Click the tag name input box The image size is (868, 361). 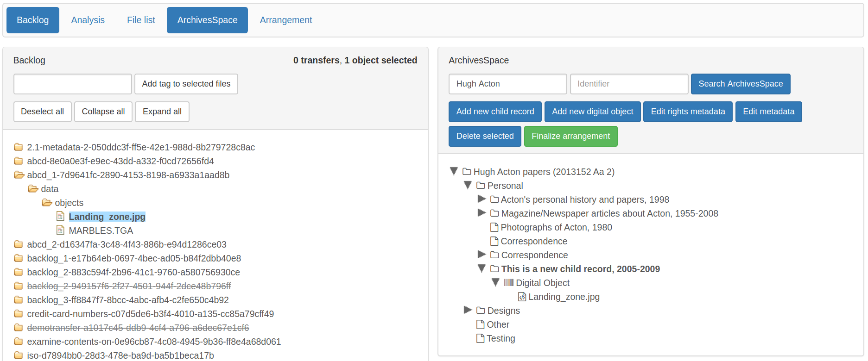(x=73, y=84)
